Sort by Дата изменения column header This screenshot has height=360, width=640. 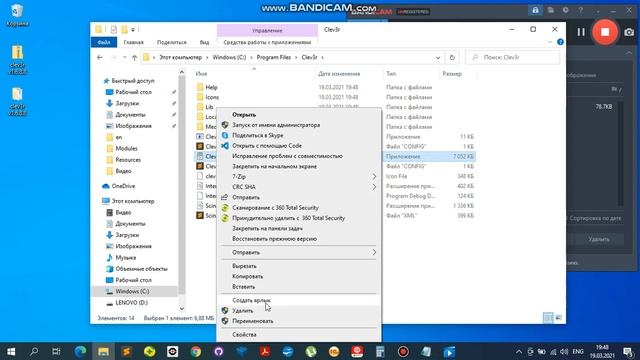[x=339, y=74]
